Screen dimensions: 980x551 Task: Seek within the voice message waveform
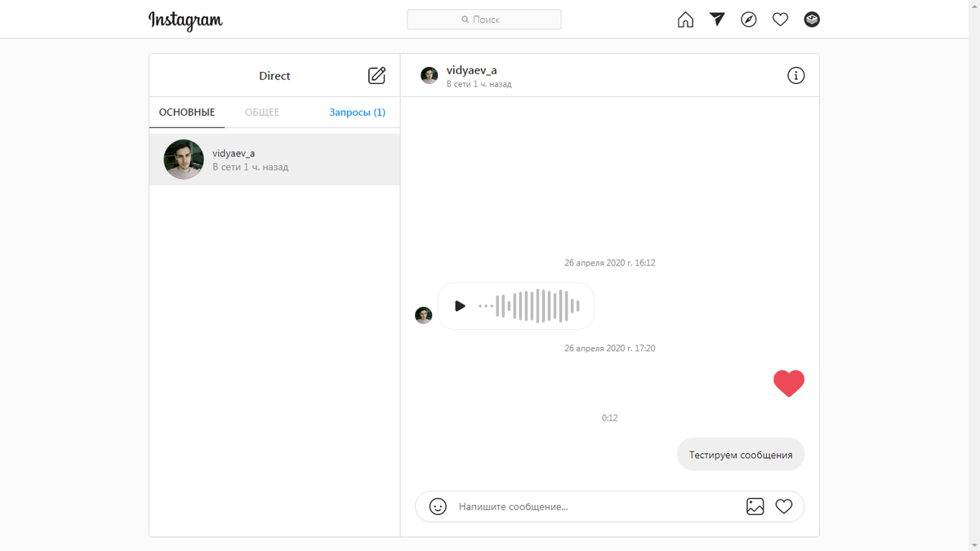(529, 306)
